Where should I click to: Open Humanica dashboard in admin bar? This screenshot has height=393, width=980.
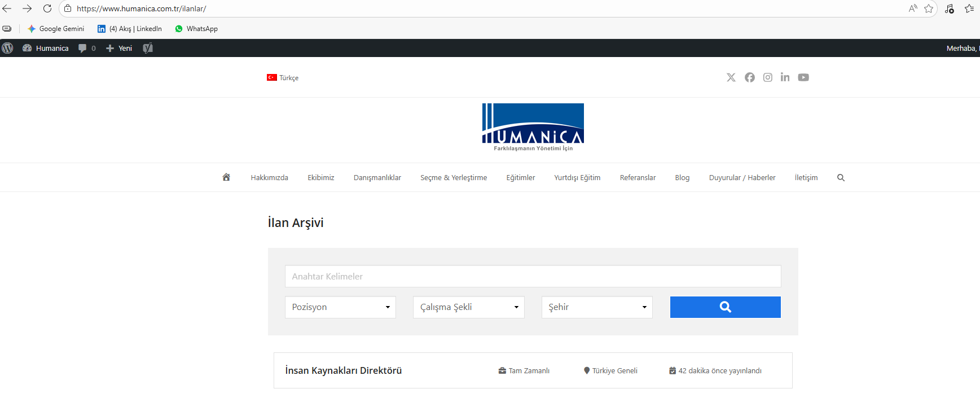tap(46, 48)
